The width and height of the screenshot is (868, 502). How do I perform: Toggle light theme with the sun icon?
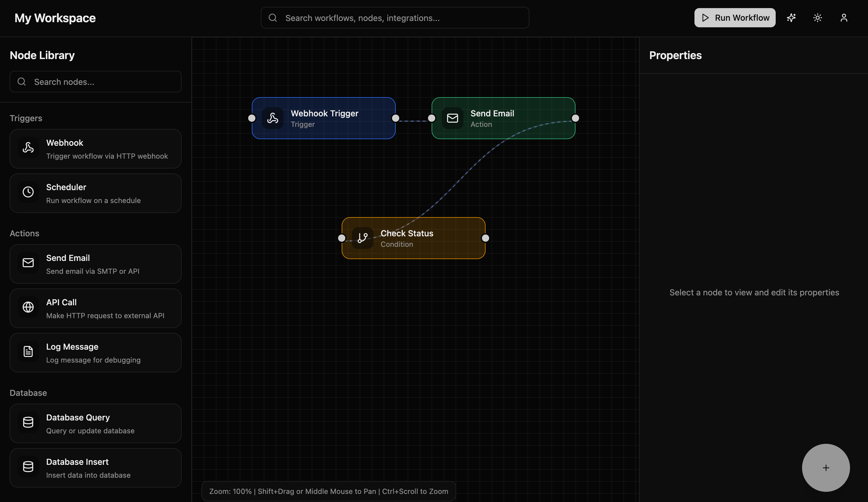[817, 18]
